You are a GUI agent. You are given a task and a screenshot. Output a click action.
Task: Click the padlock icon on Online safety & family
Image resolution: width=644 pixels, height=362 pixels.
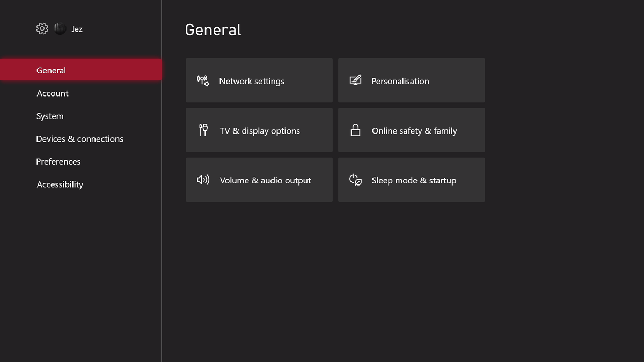click(x=355, y=130)
